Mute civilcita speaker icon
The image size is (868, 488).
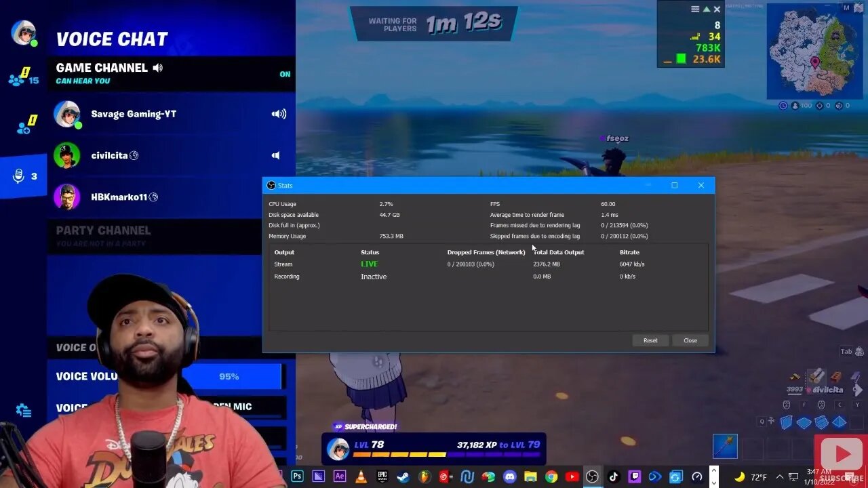275,155
